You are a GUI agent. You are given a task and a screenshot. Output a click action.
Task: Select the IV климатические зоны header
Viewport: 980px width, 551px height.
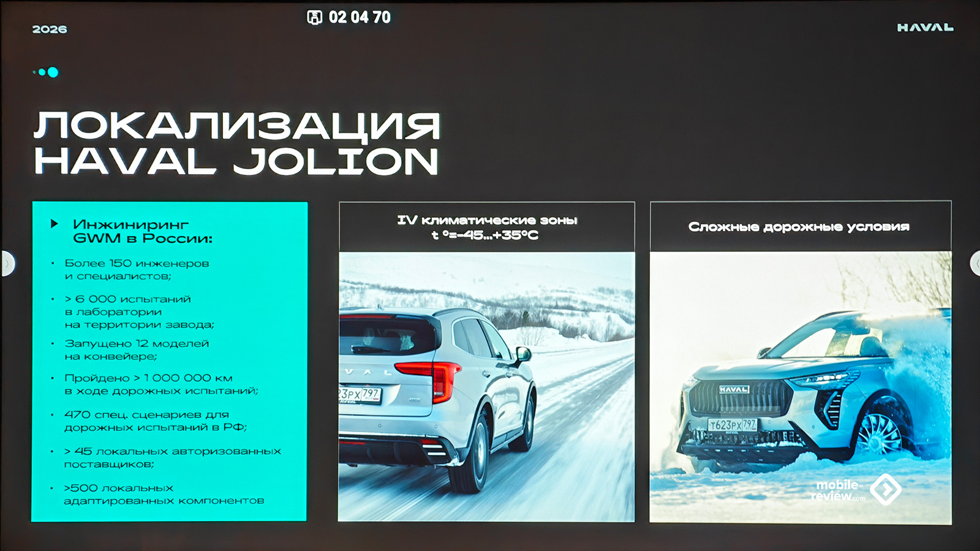(x=486, y=227)
